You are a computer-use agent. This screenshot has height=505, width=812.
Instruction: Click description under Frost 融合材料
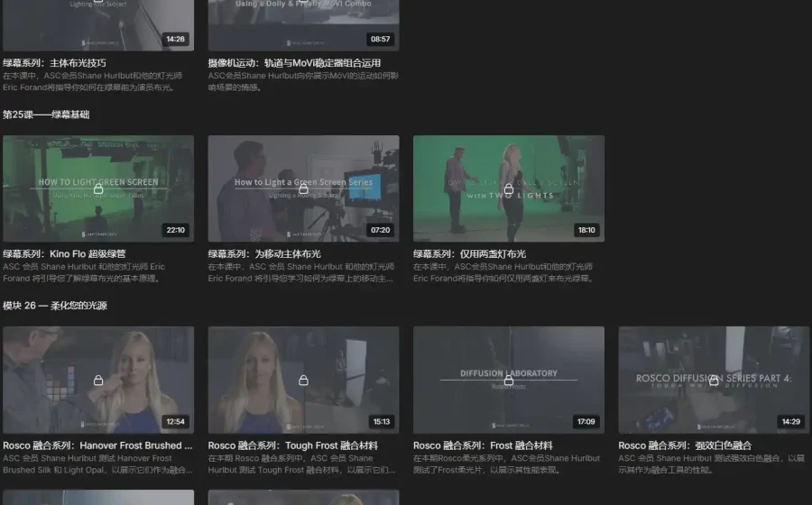[x=506, y=464]
